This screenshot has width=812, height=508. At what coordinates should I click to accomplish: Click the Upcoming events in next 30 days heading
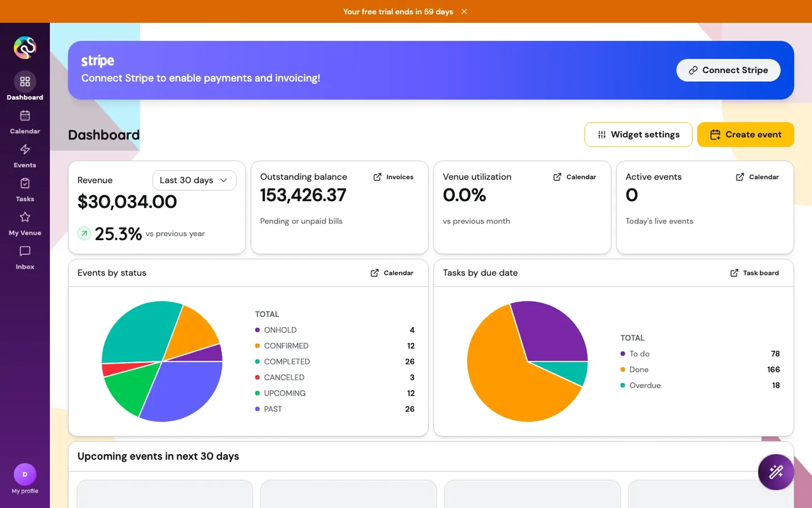tap(158, 456)
